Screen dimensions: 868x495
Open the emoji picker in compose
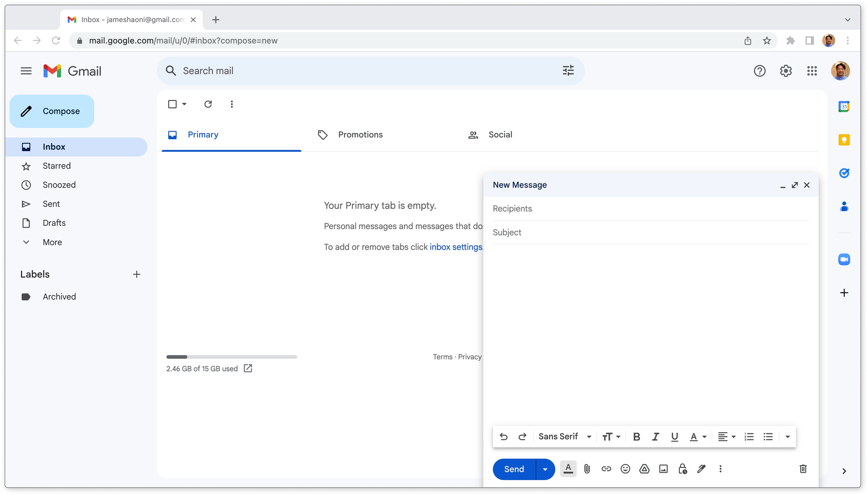click(625, 469)
